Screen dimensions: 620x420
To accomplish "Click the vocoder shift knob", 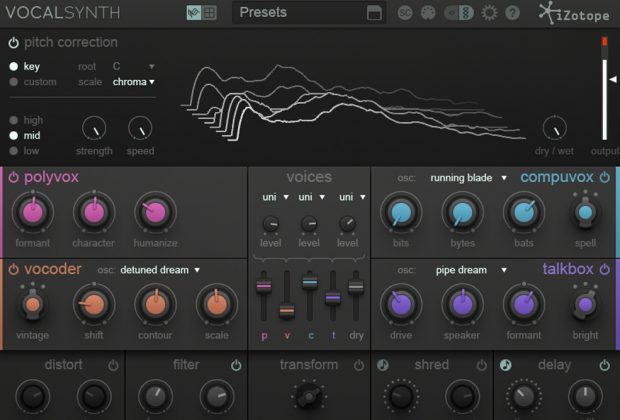I will click(94, 304).
